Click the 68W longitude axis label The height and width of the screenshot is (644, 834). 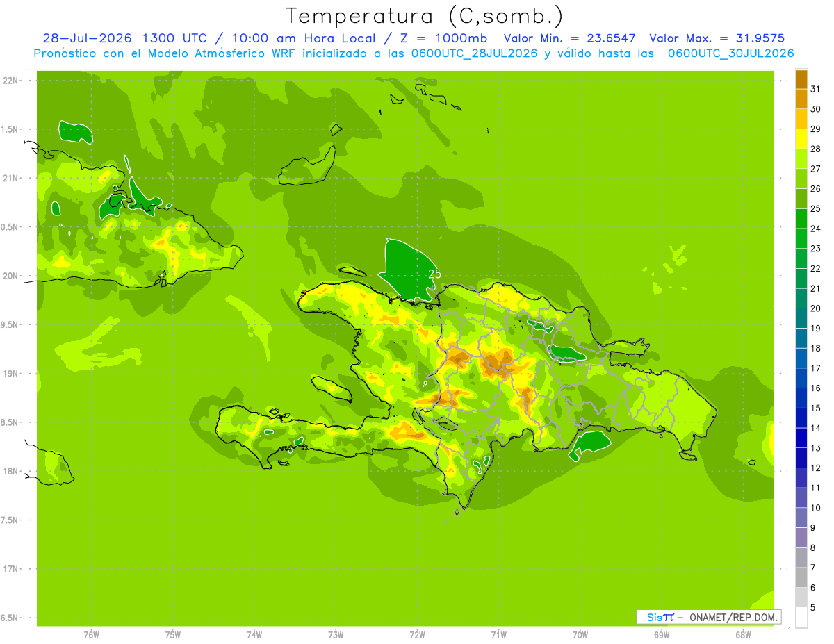[743, 635]
